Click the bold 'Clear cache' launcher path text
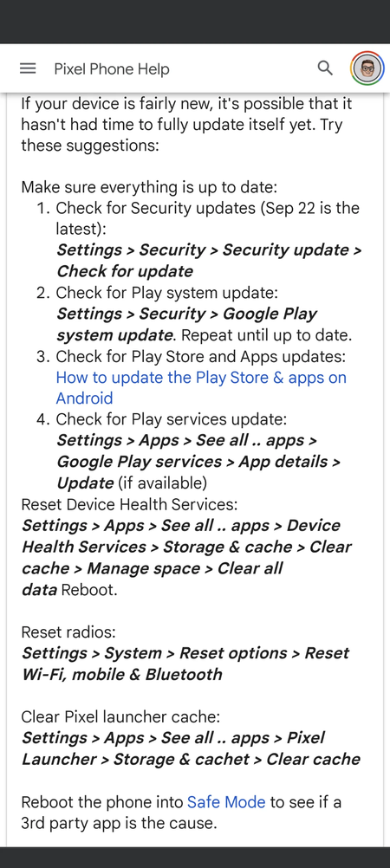The image size is (390, 868). [x=313, y=759]
